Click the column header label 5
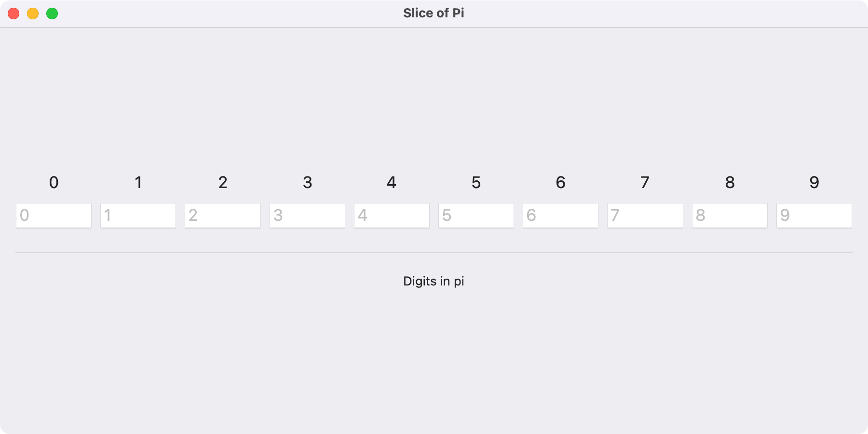The image size is (868, 434). (476, 182)
